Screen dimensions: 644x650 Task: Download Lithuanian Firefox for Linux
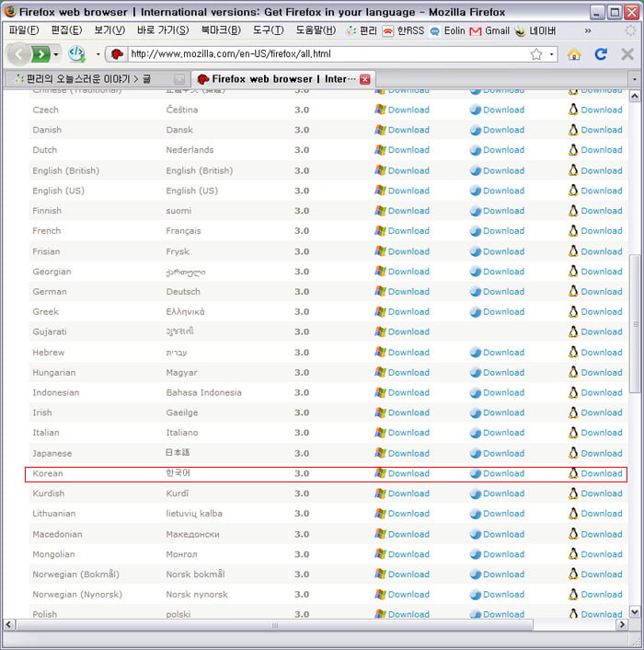coord(602,514)
